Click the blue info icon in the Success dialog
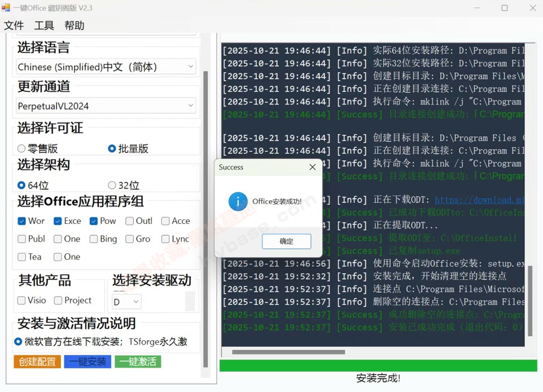 [x=238, y=202]
